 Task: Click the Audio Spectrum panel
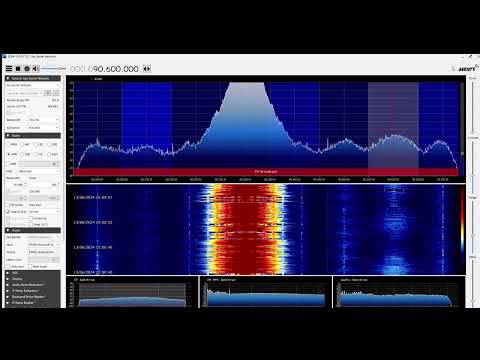(399, 292)
